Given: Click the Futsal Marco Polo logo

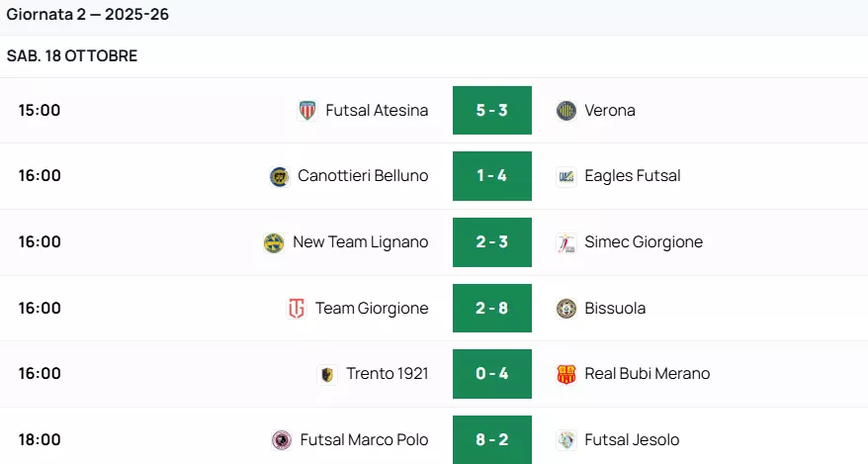Looking at the screenshot, I should click(282, 440).
